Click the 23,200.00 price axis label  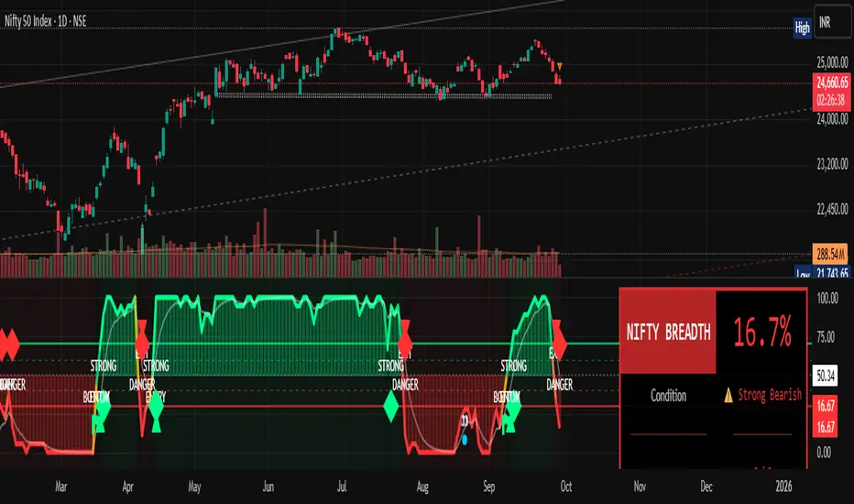(832, 164)
